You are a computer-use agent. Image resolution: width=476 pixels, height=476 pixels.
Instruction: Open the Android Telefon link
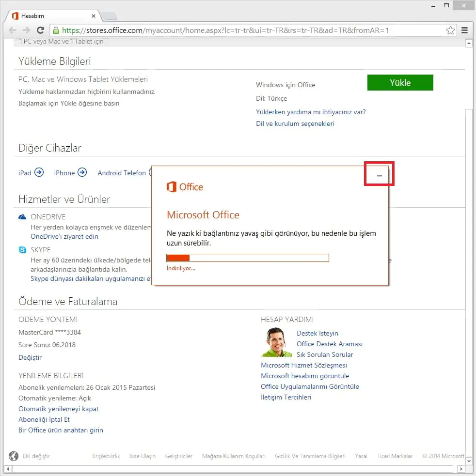122,173
